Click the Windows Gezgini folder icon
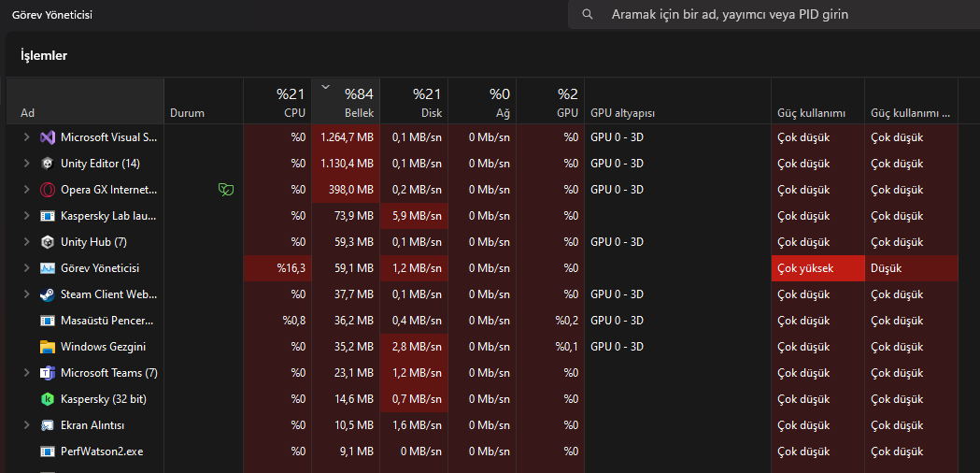980x473 pixels. (x=48, y=347)
